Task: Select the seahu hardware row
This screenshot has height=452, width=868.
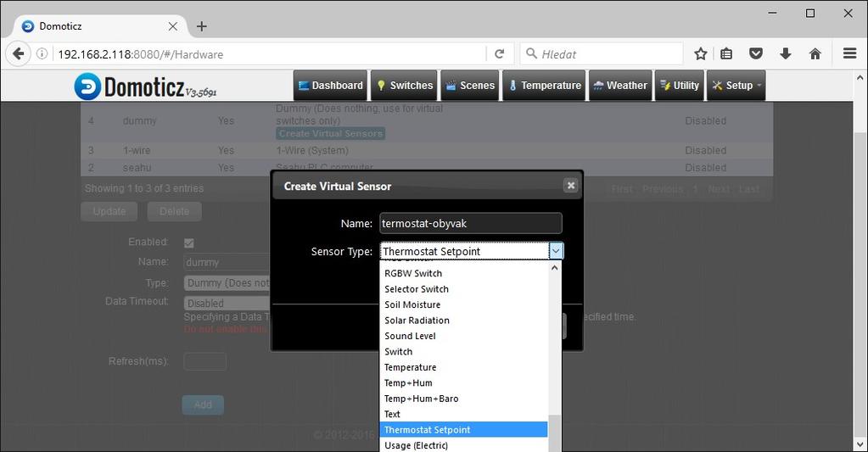Action: [x=427, y=167]
